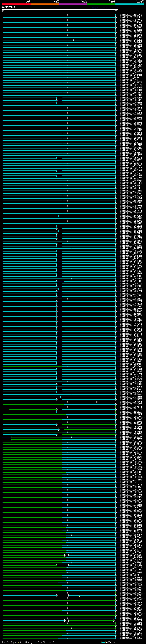
Task: Click the purple ~60% identity legend segment
Action: pyautogui.click(x=73, y=4)
